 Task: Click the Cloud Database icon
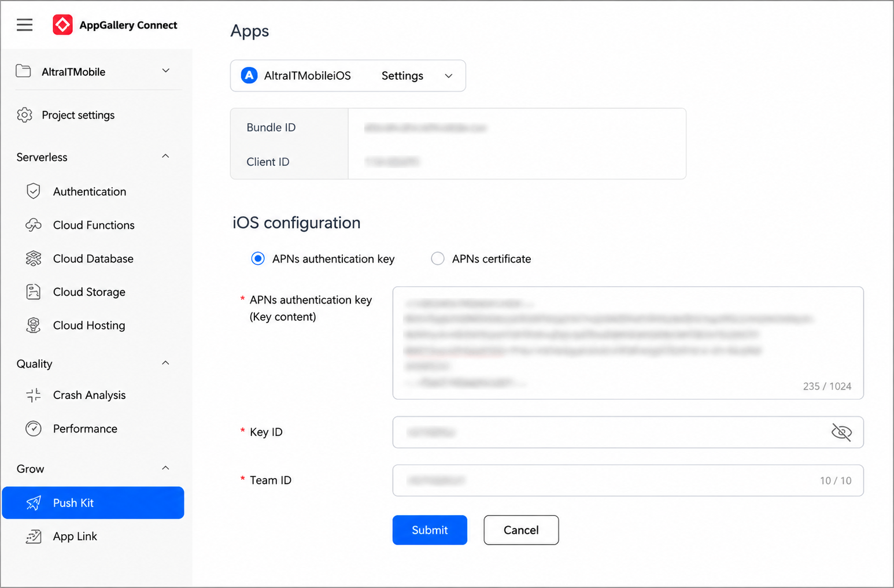tap(34, 258)
